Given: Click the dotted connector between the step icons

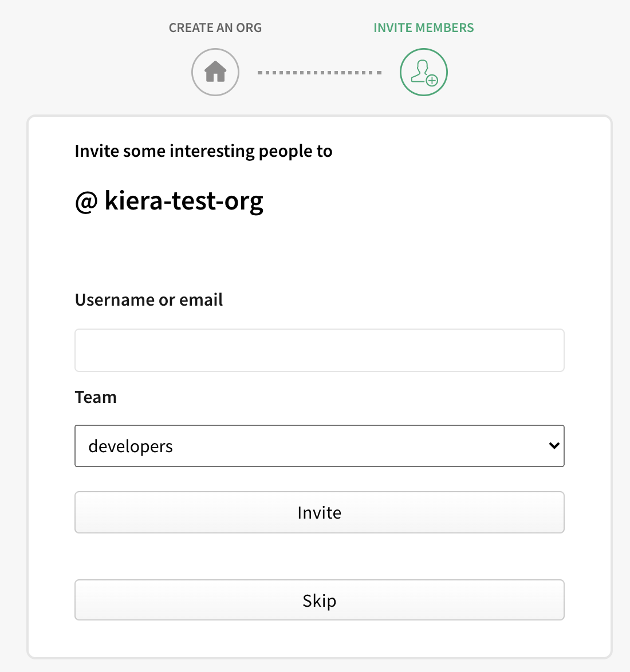Looking at the screenshot, I should 319,72.
